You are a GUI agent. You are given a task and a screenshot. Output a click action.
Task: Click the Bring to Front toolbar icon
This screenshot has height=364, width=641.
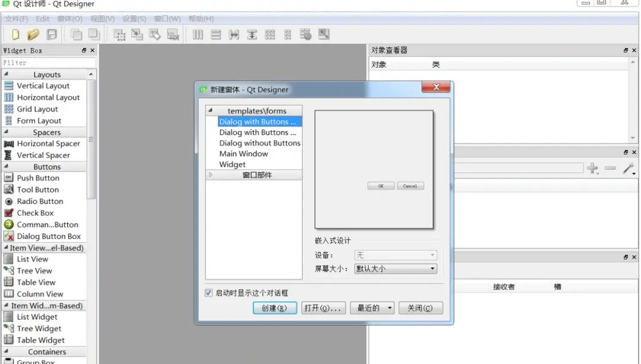[x=94, y=35]
